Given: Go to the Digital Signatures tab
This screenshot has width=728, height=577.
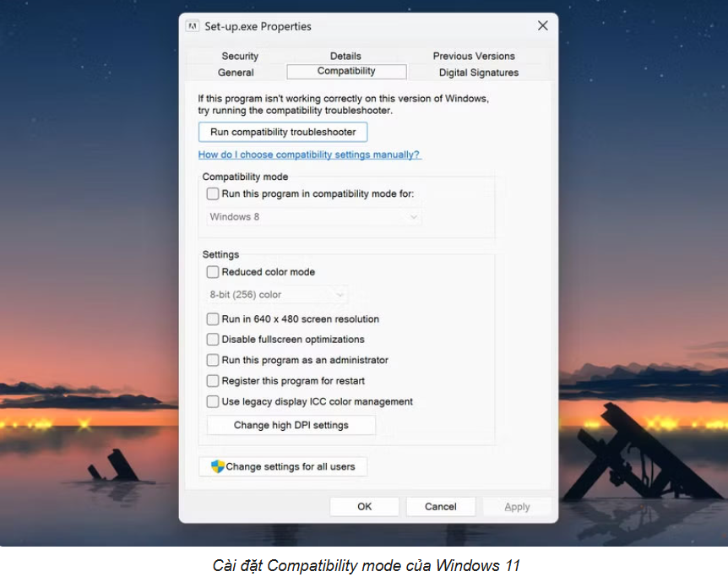Looking at the screenshot, I should pyautogui.click(x=478, y=73).
